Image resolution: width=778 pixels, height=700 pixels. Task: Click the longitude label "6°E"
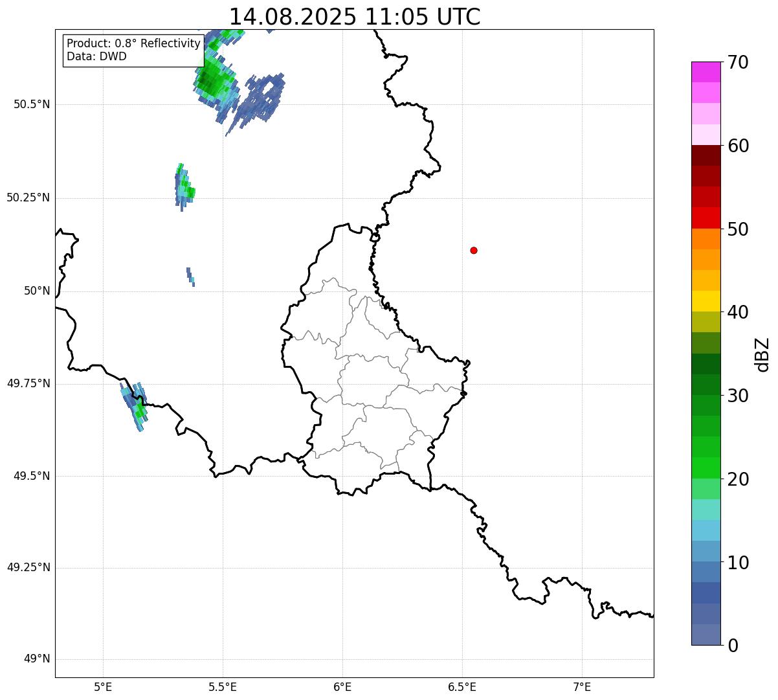tap(342, 686)
